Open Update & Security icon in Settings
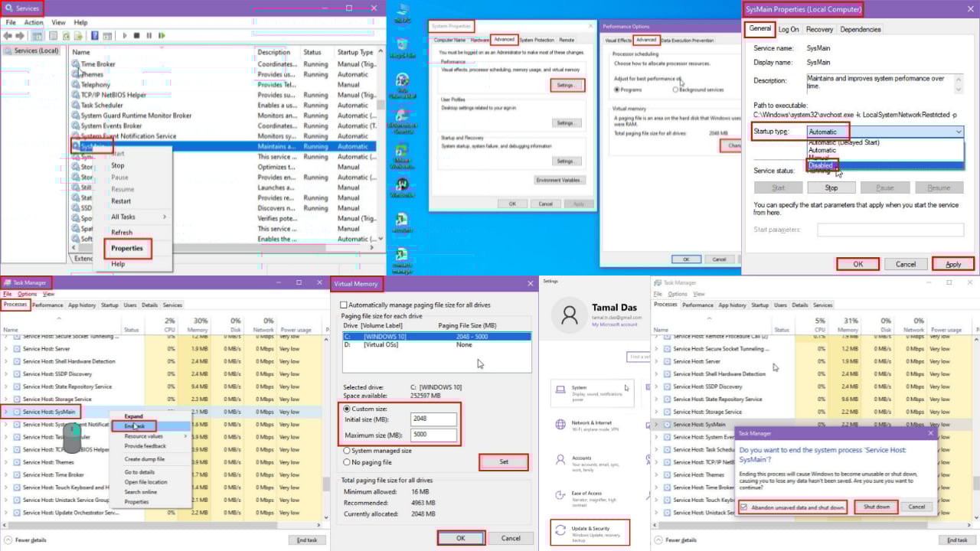 coord(560,530)
